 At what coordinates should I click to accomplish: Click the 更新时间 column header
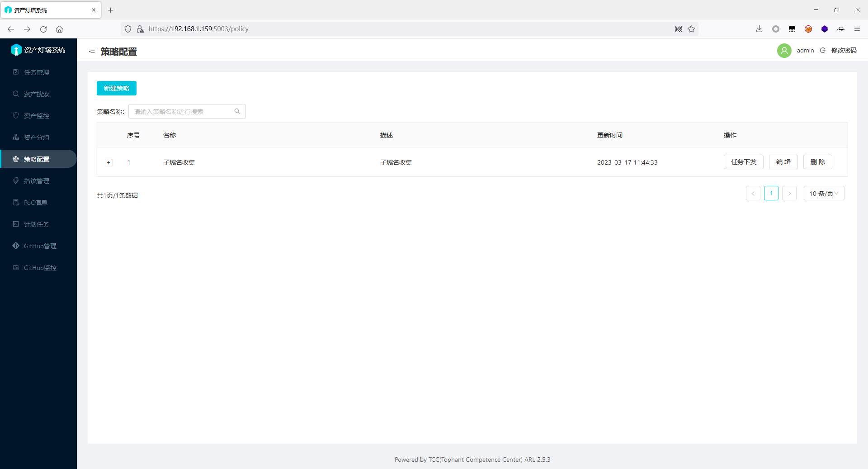609,135
